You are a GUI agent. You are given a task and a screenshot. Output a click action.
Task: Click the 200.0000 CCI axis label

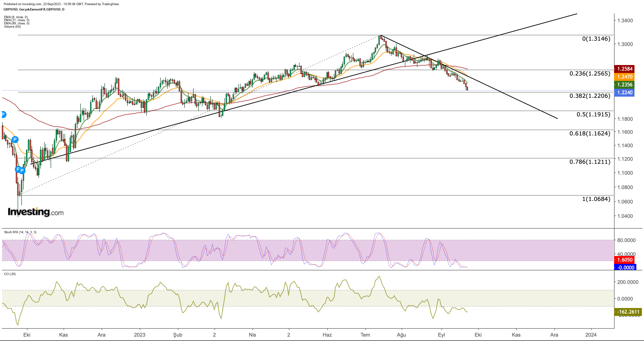[x=628, y=282]
